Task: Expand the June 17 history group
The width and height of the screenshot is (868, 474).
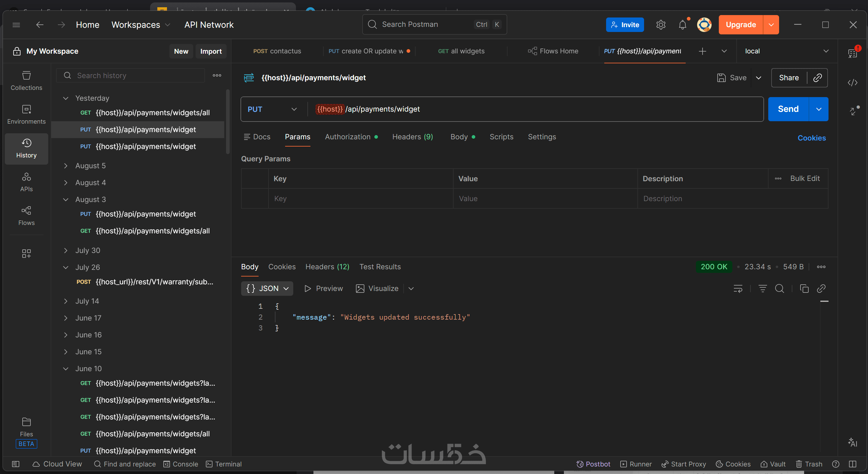Action: click(x=66, y=318)
